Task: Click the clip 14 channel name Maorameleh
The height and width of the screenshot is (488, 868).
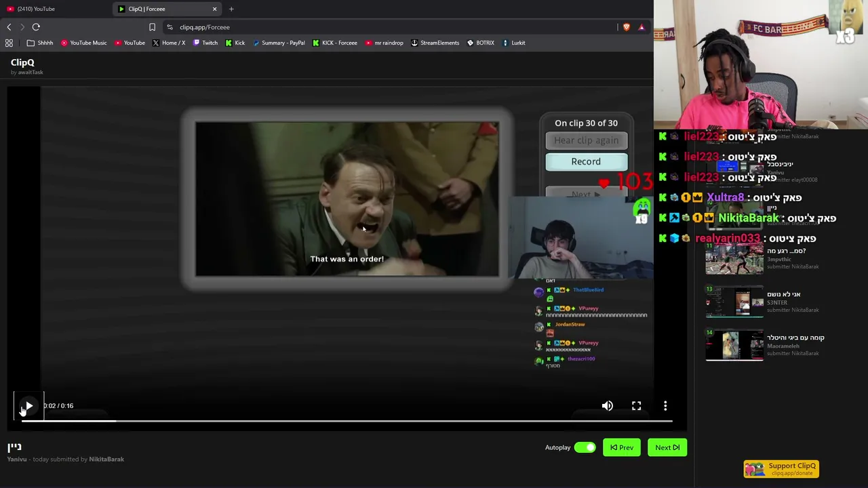Action: tap(783, 346)
